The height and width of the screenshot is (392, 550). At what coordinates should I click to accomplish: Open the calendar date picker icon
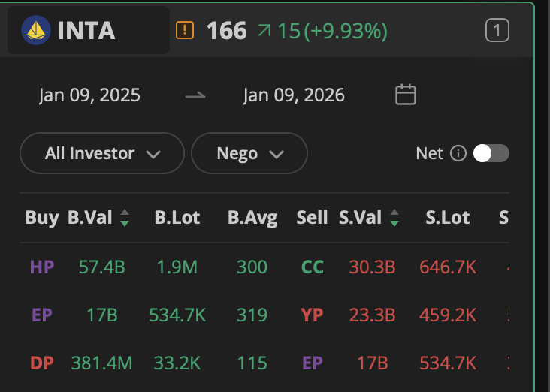click(406, 95)
